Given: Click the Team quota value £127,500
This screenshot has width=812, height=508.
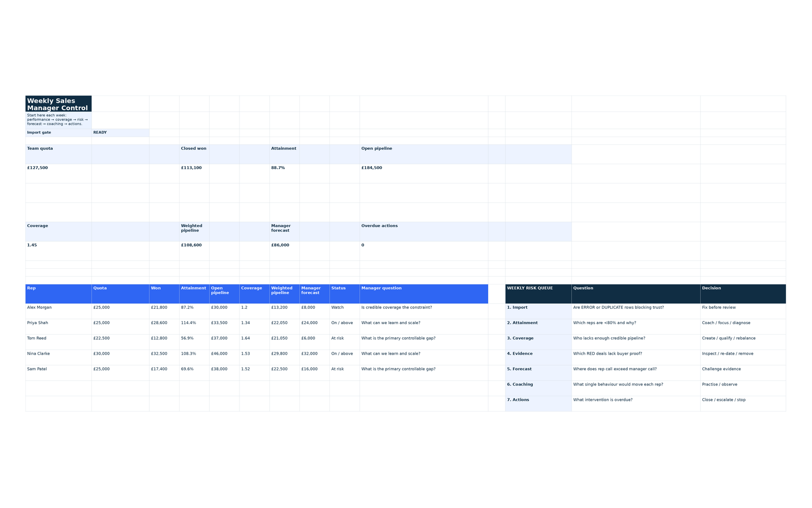Looking at the screenshot, I should pyautogui.click(x=58, y=173).
